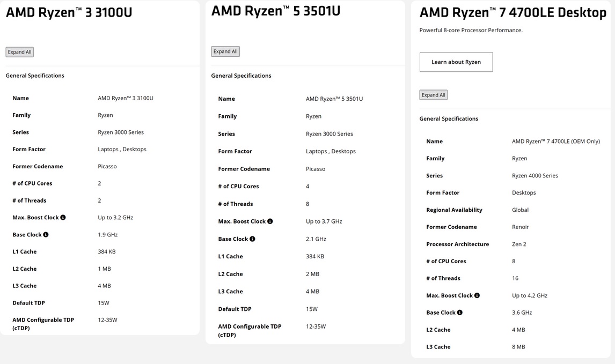Expand all specs for Ryzen 3 3100U
The width and height of the screenshot is (615, 364).
tap(20, 52)
